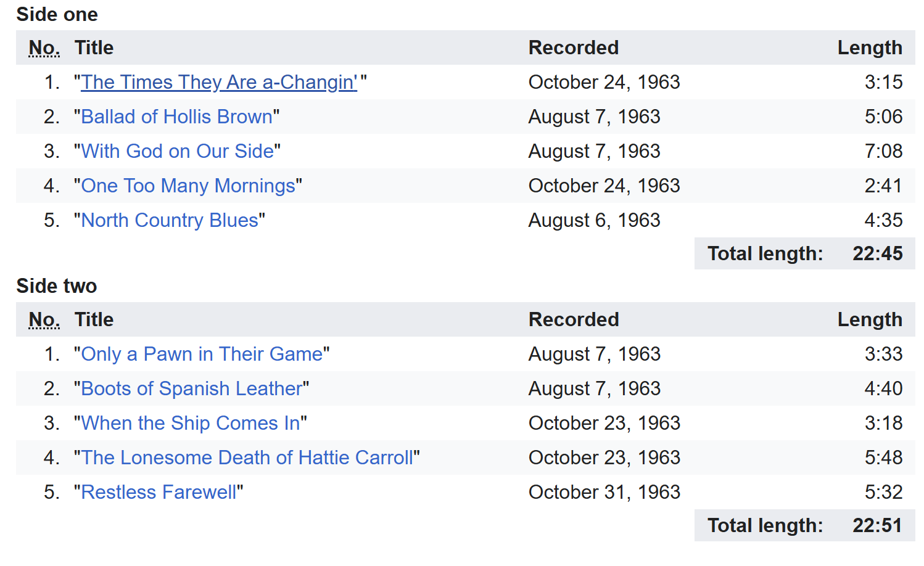Click the "Restless Farewell" link
The width and height of the screenshot is (924, 566).
pos(159,492)
